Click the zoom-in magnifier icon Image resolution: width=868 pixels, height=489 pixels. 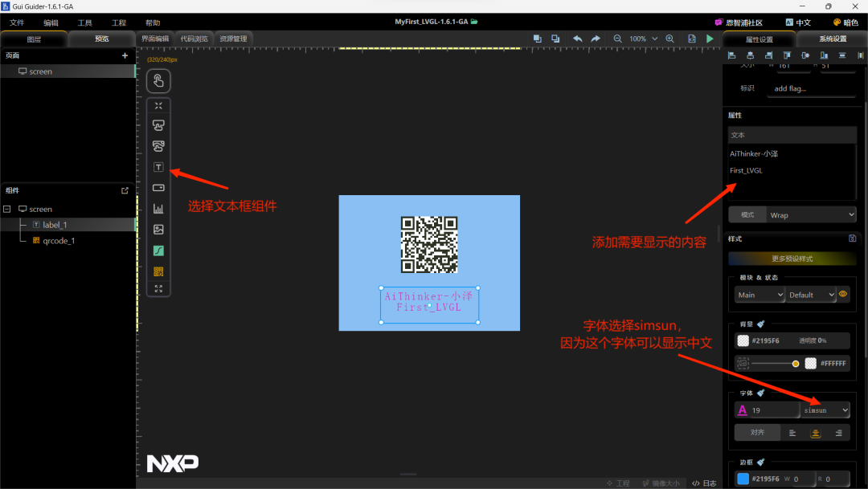coord(670,38)
